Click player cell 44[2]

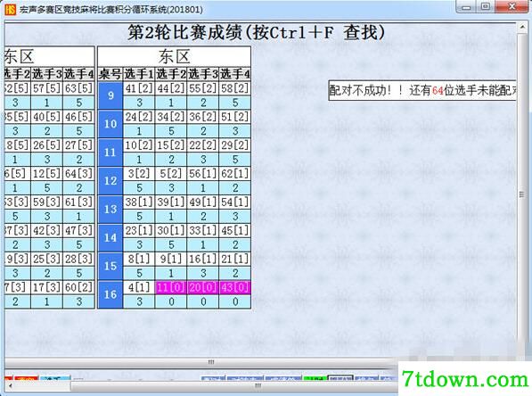coord(171,88)
